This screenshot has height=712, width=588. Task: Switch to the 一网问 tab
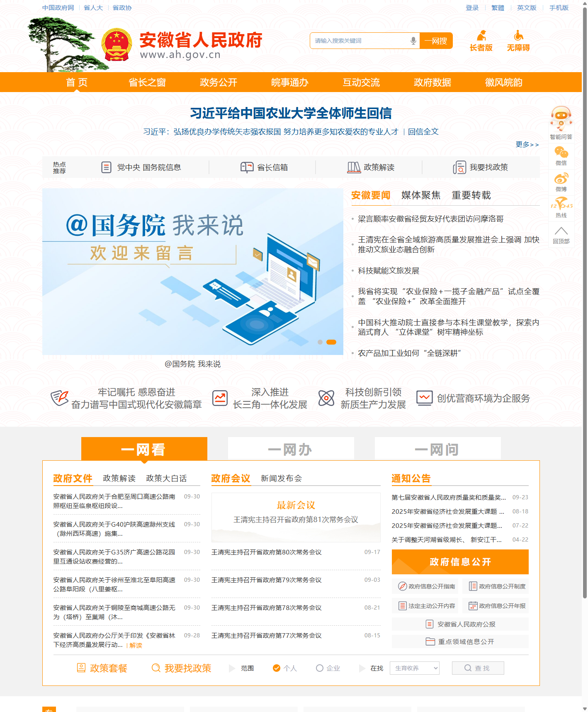[438, 449]
